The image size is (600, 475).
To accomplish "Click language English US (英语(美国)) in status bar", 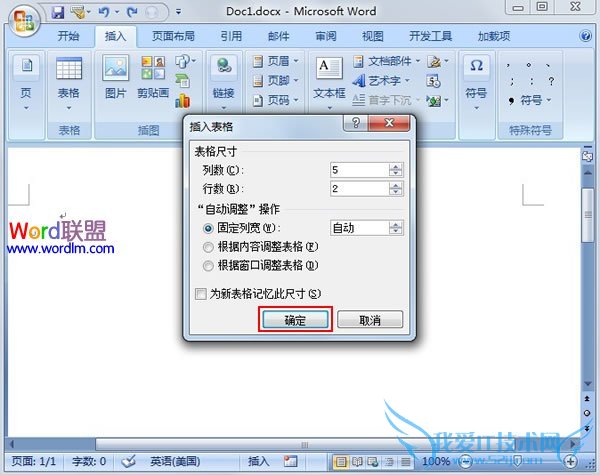I will click(175, 462).
